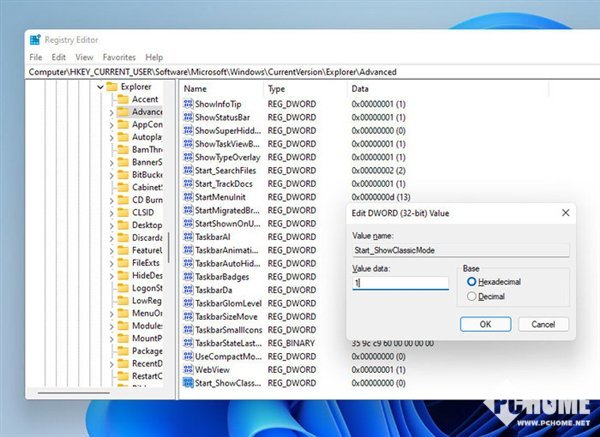Select the StartShownOnU... value icon
Screen dimensions: 600x437
click(x=188, y=223)
